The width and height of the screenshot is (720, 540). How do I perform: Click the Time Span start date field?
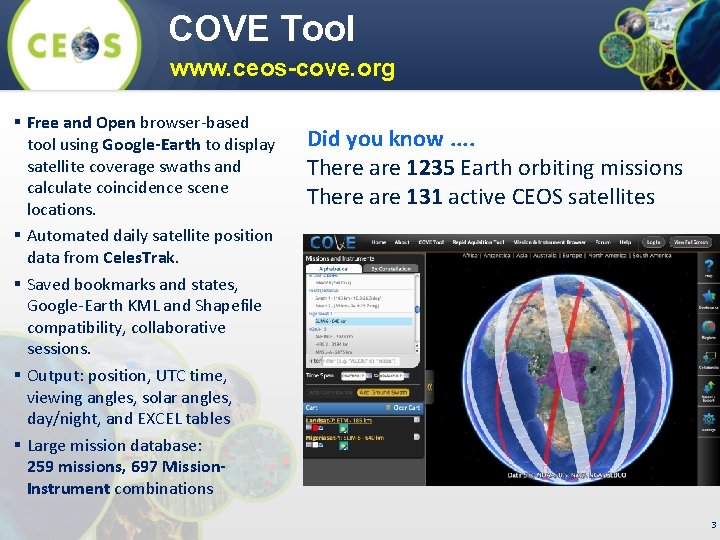click(353, 376)
